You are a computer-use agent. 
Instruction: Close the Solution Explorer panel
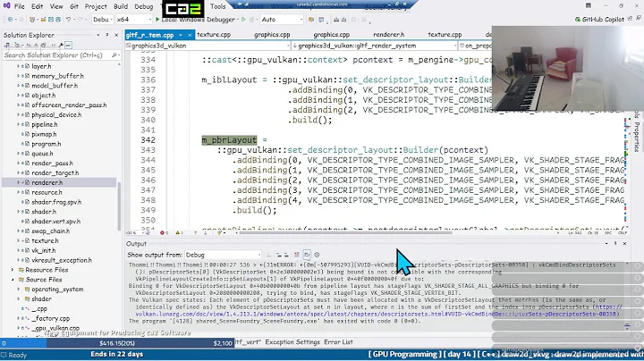pos(116,35)
